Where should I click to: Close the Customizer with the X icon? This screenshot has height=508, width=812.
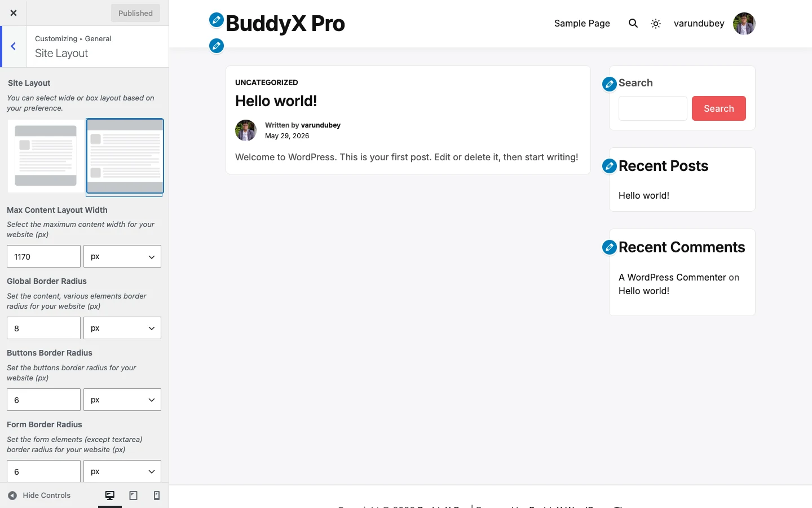14,13
